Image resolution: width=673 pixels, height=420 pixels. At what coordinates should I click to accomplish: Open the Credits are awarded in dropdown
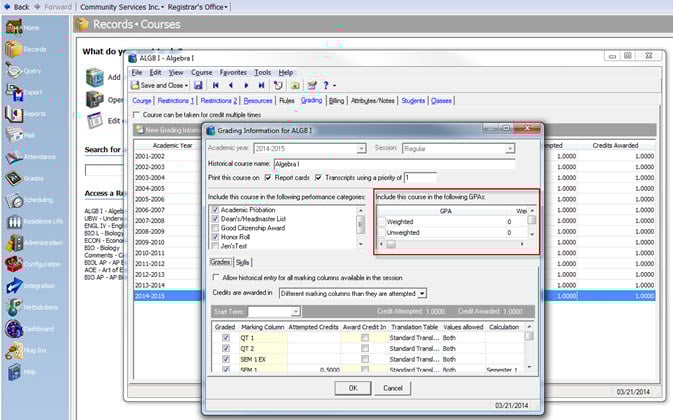(x=422, y=293)
